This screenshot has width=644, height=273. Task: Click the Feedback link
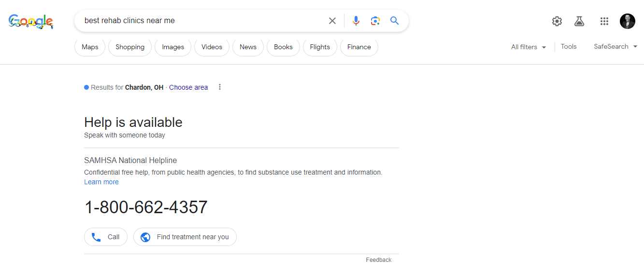[x=379, y=260]
